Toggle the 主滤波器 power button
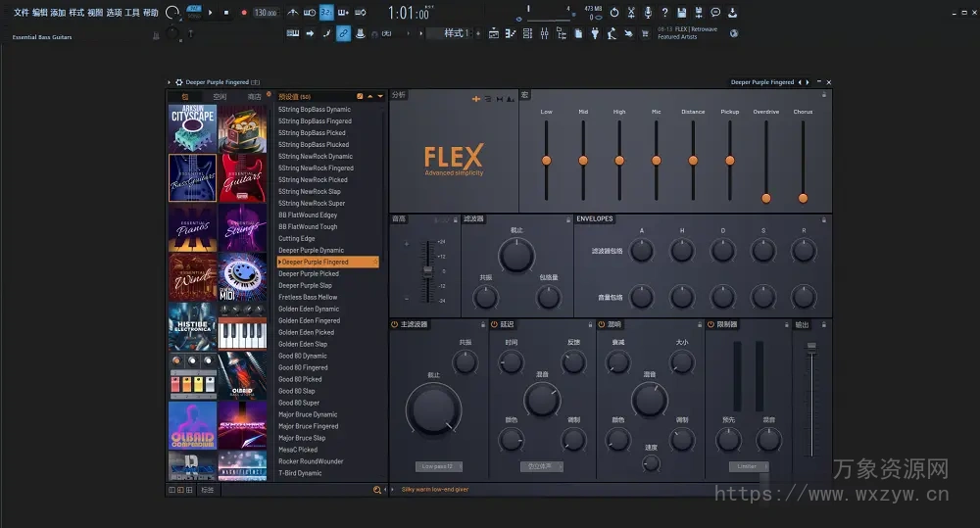The width and height of the screenshot is (980, 528). click(x=394, y=324)
